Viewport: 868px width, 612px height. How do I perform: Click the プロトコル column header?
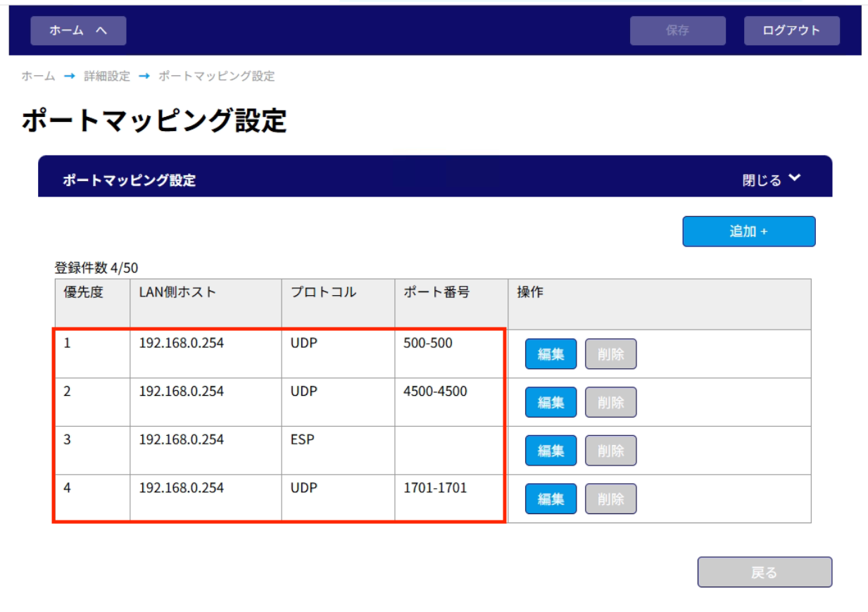338,304
